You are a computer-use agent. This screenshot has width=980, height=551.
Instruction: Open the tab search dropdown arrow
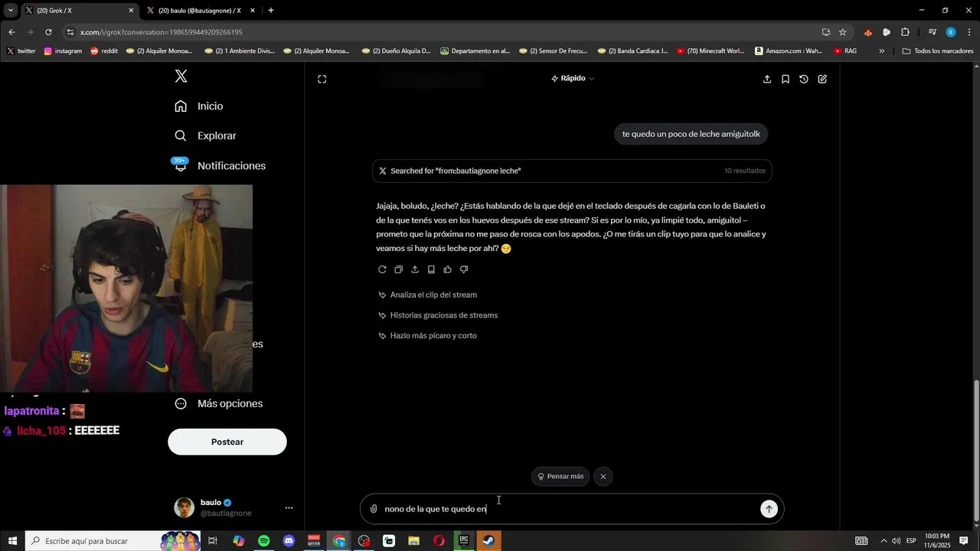point(11,11)
